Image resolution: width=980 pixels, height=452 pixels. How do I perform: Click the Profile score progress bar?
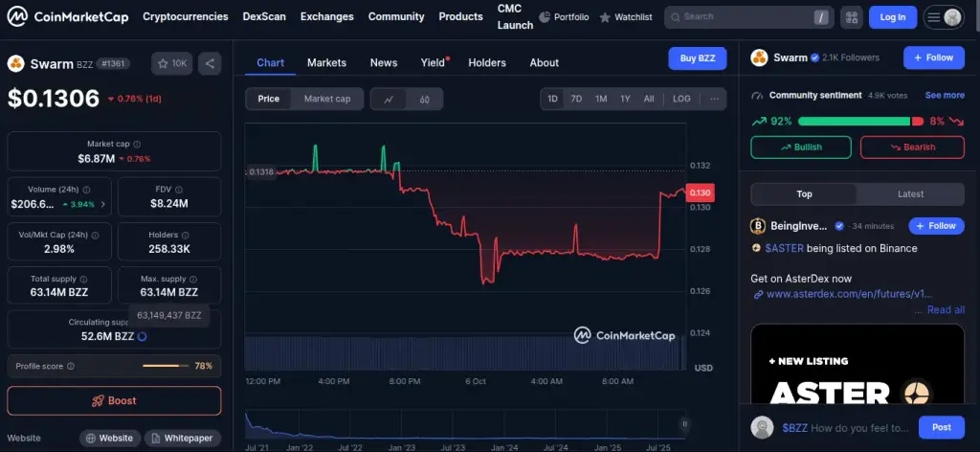(166, 366)
